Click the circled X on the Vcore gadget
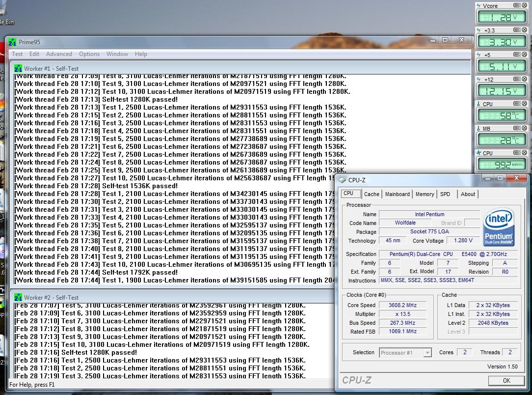 [x=524, y=5]
